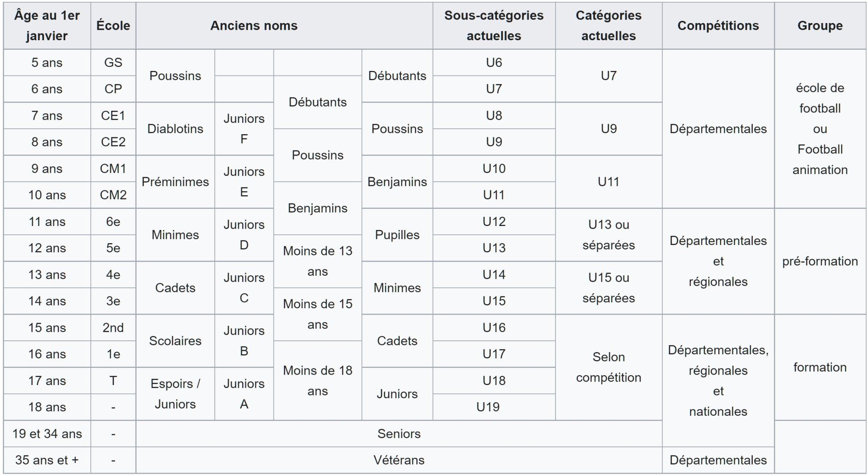The height and width of the screenshot is (475, 868).
Task: Click the 'Seniors' row cell
Action: click(x=399, y=434)
